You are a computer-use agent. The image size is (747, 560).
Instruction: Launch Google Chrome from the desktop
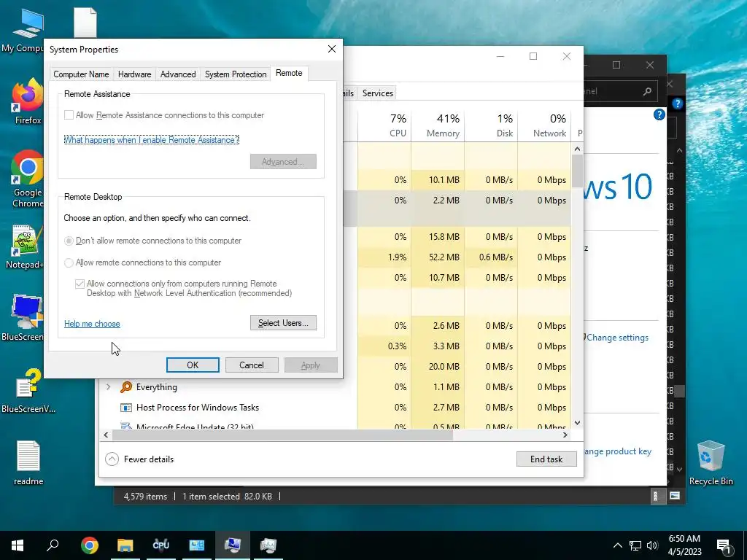[28, 179]
